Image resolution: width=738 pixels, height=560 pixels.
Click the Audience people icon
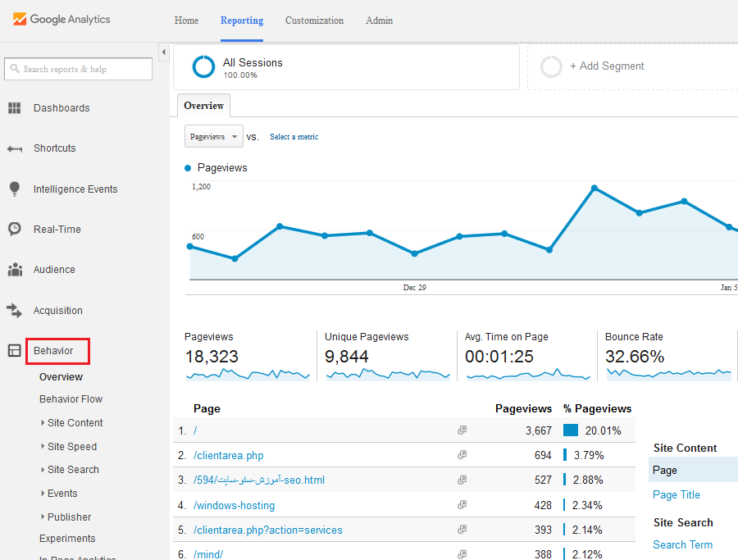(15, 270)
